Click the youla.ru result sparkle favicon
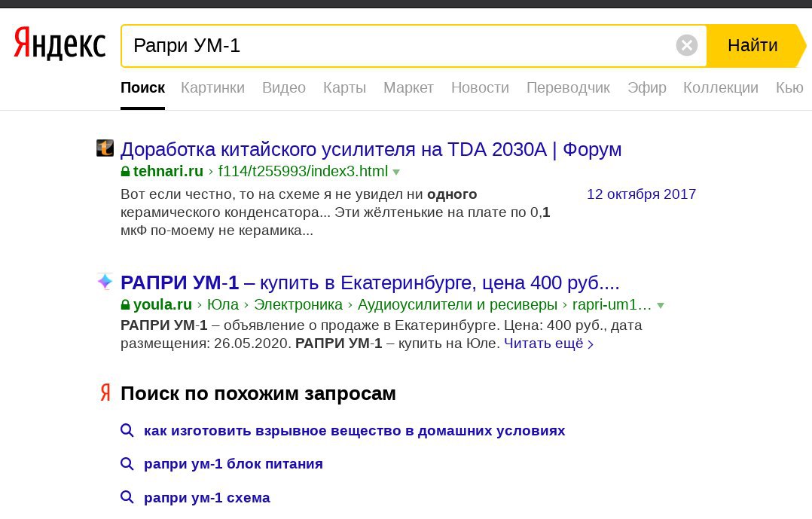 [105, 281]
